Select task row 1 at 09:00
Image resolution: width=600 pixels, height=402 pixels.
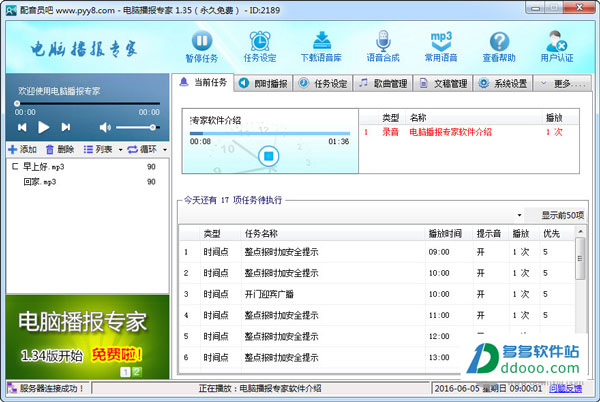(x=377, y=252)
